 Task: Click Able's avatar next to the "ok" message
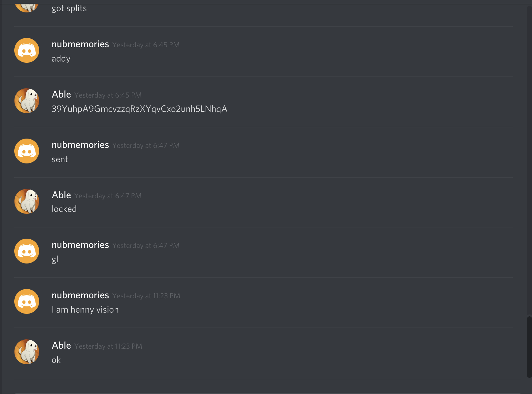pyautogui.click(x=27, y=352)
